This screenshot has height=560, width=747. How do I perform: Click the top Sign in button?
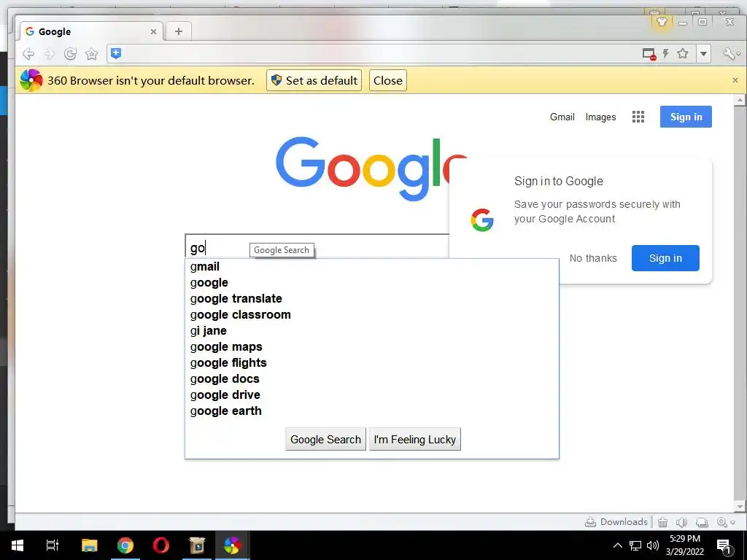point(686,117)
